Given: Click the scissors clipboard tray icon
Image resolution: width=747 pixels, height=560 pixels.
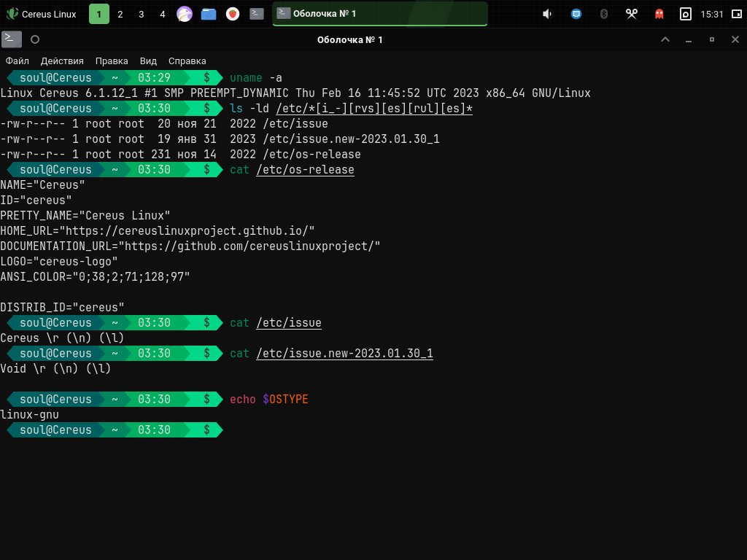Looking at the screenshot, I should pyautogui.click(x=631, y=14).
